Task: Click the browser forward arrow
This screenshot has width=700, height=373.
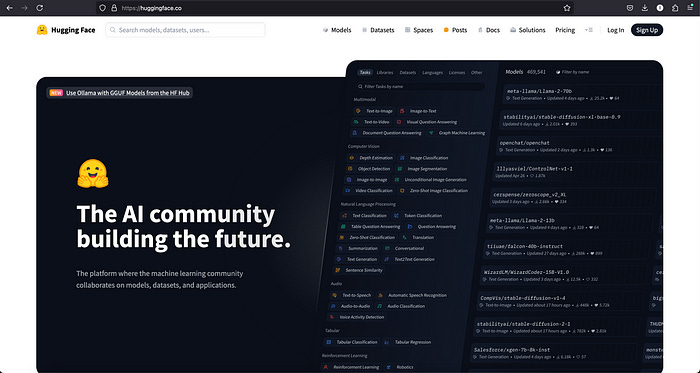Action: pos(25,8)
